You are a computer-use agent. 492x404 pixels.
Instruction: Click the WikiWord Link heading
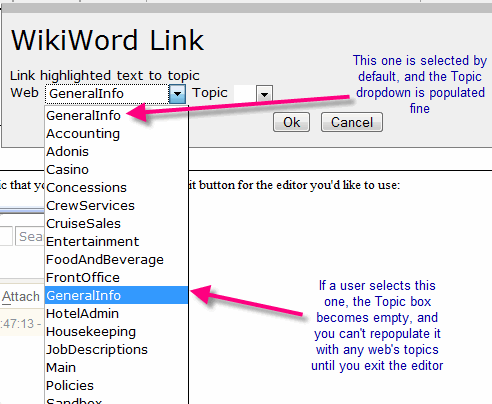tap(107, 40)
